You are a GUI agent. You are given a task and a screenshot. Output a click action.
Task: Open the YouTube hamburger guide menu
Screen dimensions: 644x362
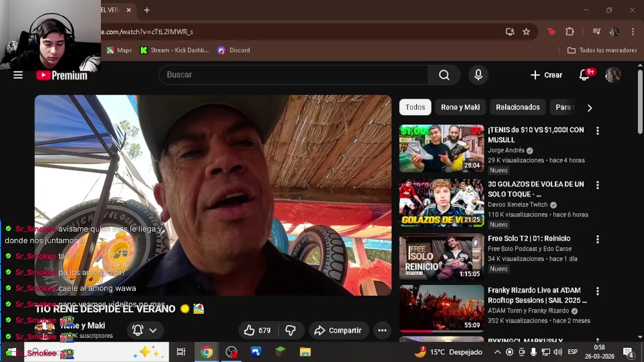18,75
